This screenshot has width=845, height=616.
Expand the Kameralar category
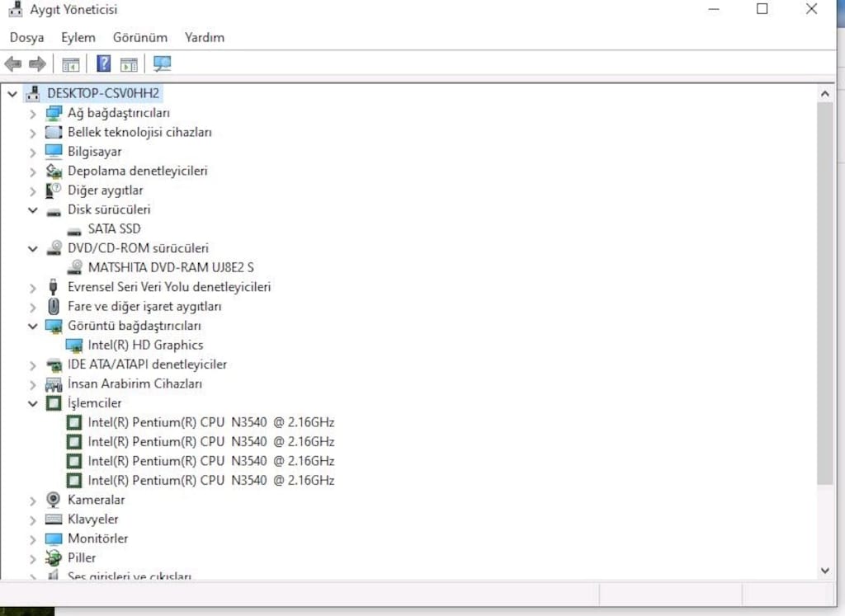pos(33,501)
